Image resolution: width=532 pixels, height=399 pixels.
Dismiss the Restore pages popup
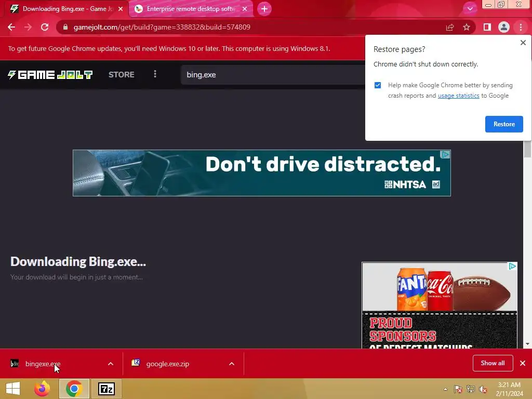pyautogui.click(x=523, y=43)
